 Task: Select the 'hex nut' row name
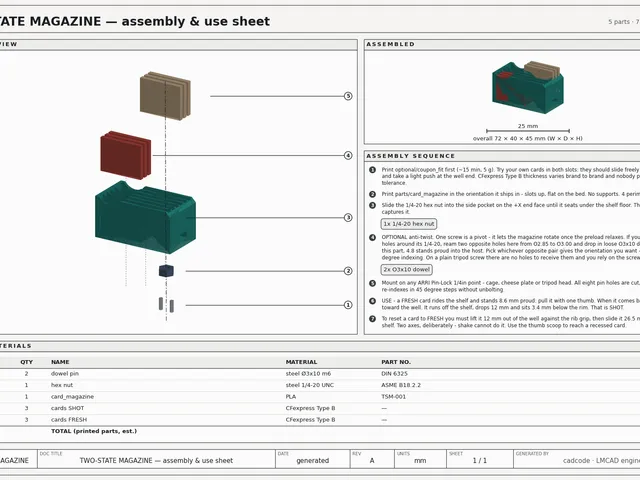click(x=62, y=385)
